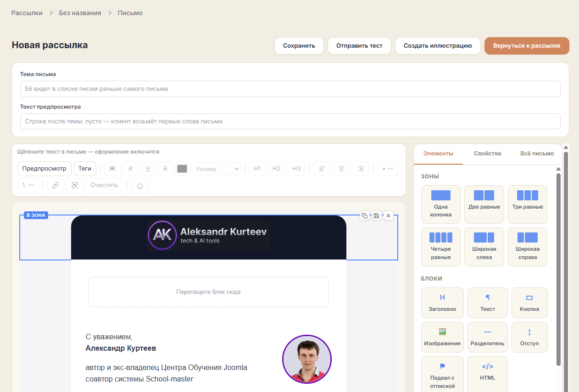Add the Широкая справа zone
The width and height of the screenshot is (579, 392).
[x=527, y=247]
